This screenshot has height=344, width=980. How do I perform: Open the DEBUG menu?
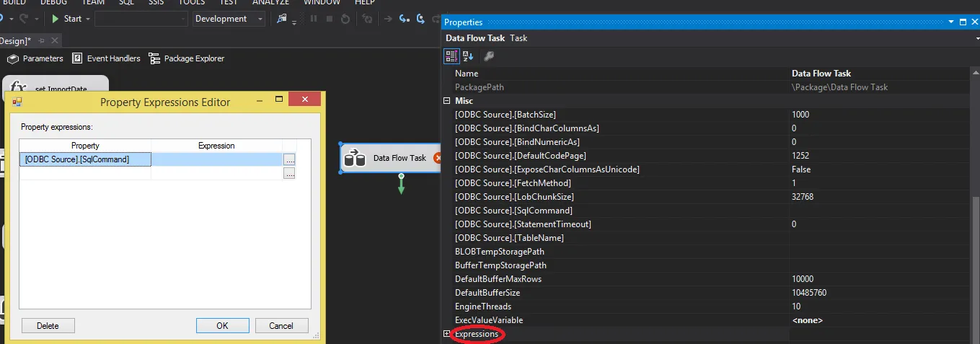[54, 2]
